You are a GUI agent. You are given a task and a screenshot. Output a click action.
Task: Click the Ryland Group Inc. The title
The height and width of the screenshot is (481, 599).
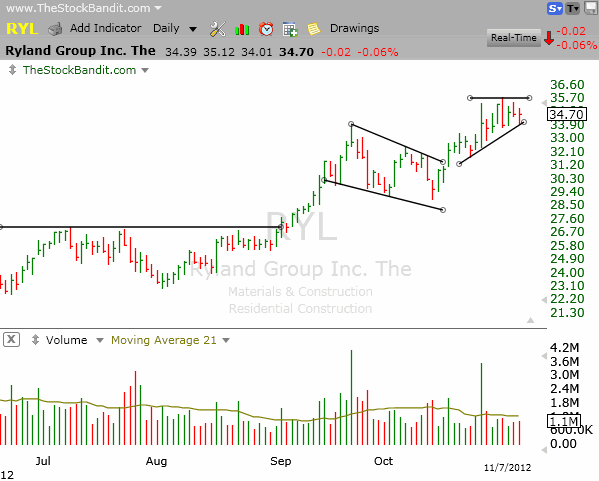pyautogui.click(x=80, y=51)
